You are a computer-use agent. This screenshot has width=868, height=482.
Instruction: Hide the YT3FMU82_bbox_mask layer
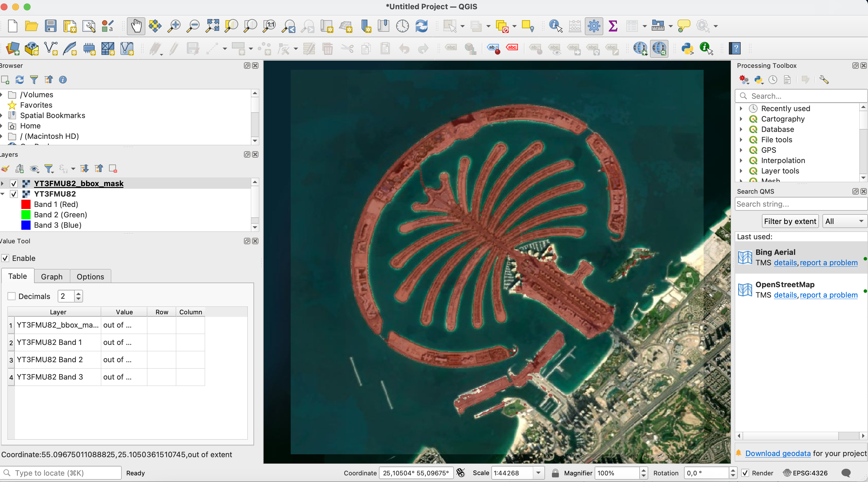[x=14, y=184]
